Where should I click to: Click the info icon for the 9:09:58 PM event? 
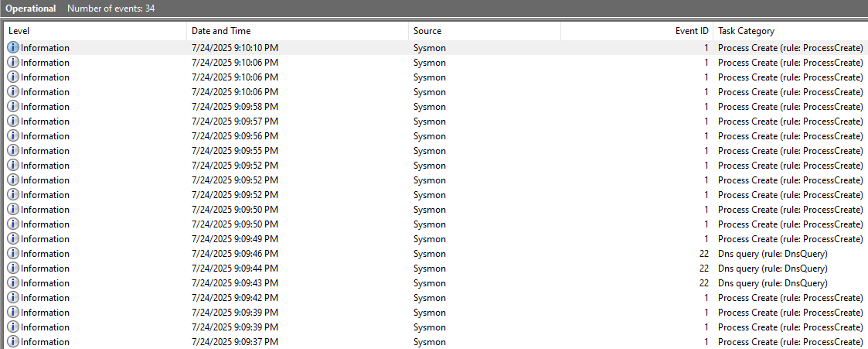[13, 107]
